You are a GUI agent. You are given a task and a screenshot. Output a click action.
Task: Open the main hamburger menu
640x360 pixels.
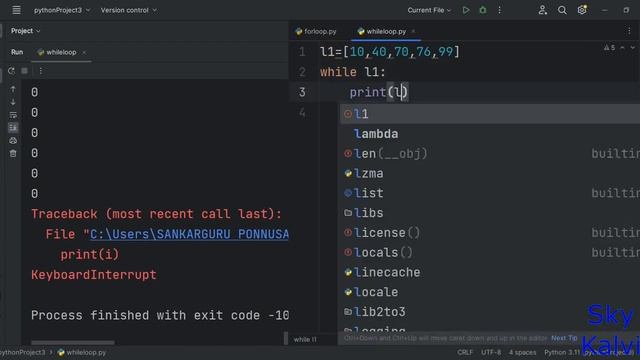[x=16, y=10]
